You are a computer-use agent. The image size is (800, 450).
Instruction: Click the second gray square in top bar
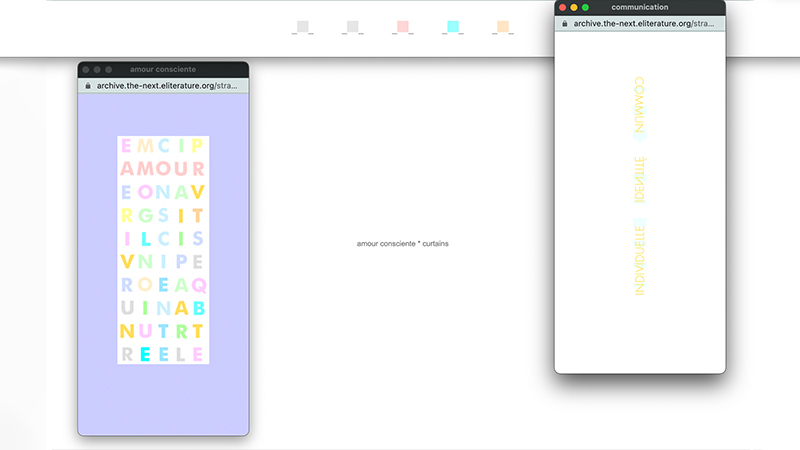point(352,27)
